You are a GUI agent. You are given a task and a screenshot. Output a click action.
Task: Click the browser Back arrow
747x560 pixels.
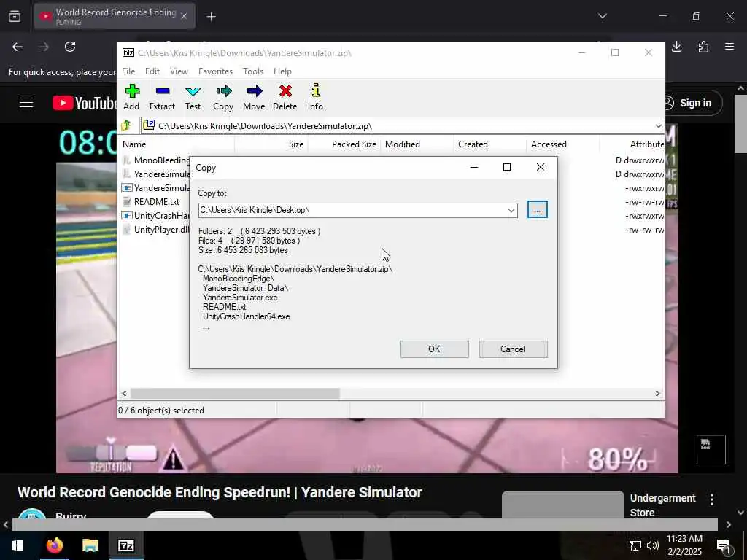click(18, 47)
